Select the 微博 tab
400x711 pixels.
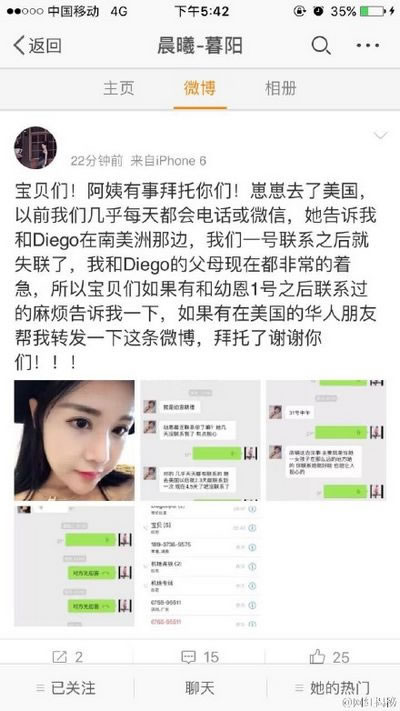point(200,88)
